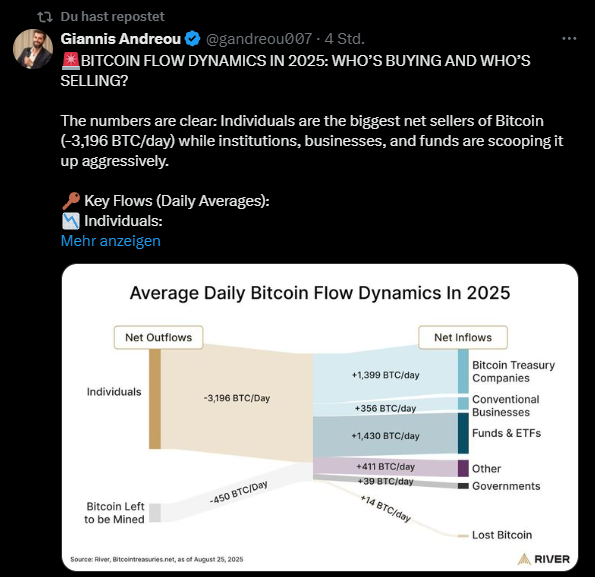The width and height of the screenshot is (595, 577).
Task: Click the purple Other color bar
Action: (463, 468)
